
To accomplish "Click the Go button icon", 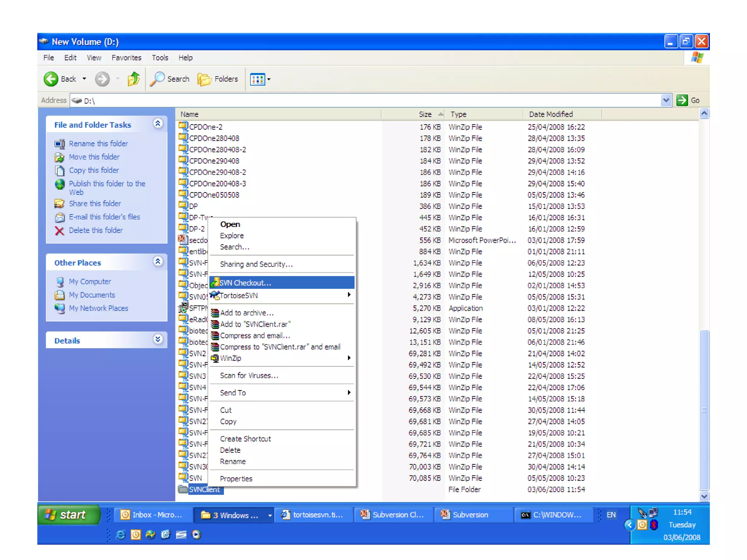I will [682, 100].
